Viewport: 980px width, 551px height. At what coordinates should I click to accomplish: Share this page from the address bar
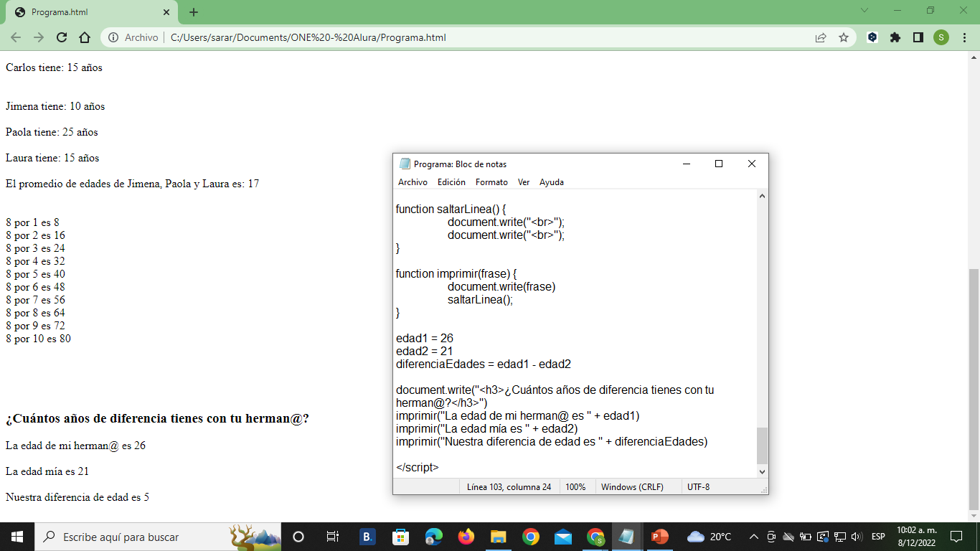click(x=821, y=37)
